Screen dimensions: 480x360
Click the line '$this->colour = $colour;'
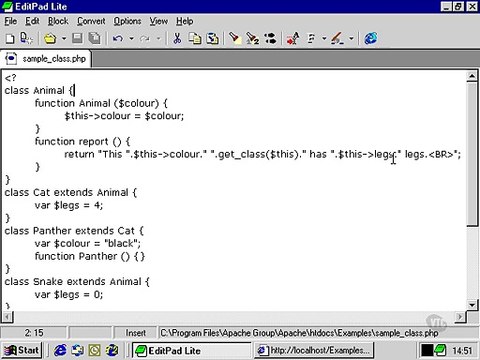click(x=124, y=116)
